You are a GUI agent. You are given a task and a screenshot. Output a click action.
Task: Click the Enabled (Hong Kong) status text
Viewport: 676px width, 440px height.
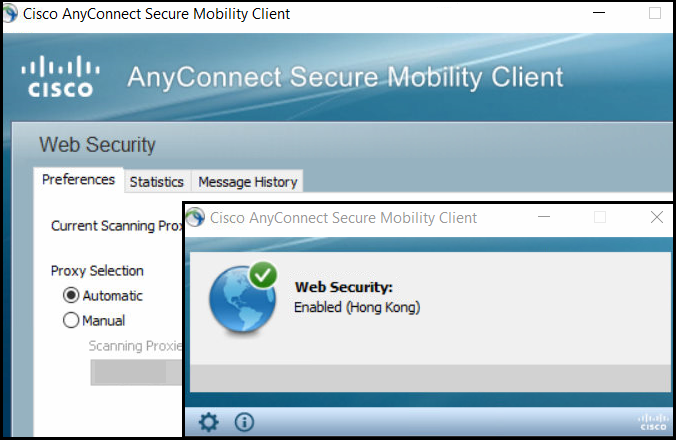click(x=357, y=307)
